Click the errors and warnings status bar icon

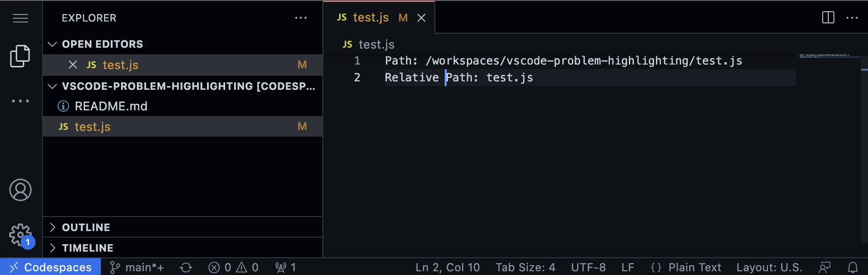pyautogui.click(x=234, y=267)
